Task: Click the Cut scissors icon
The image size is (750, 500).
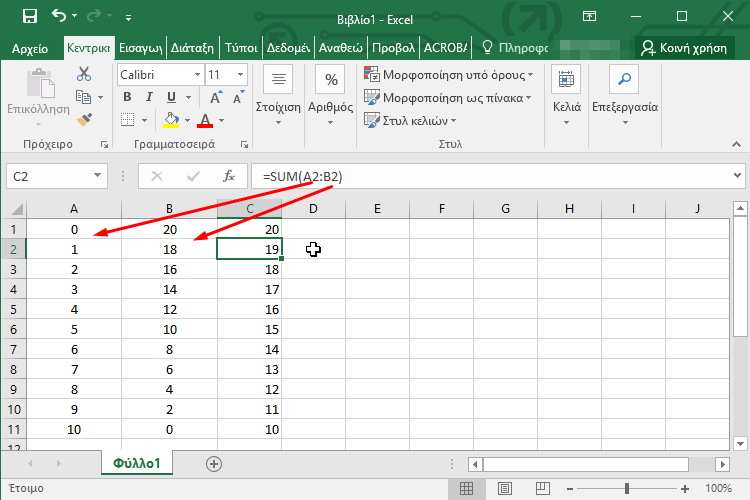Action: coord(84,73)
